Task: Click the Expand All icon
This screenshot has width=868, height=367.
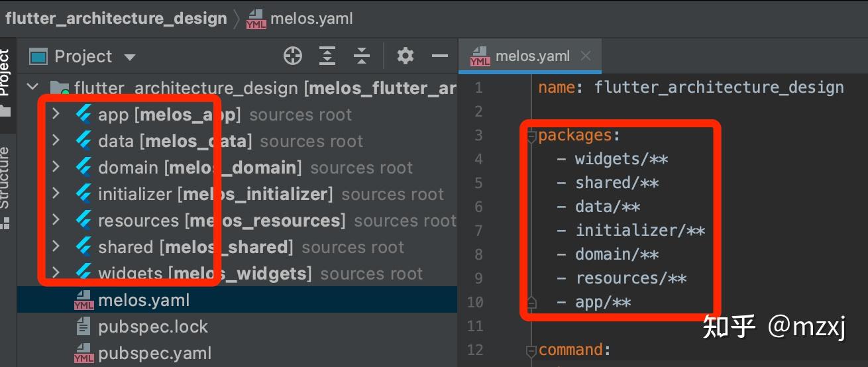Action: [327, 56]
